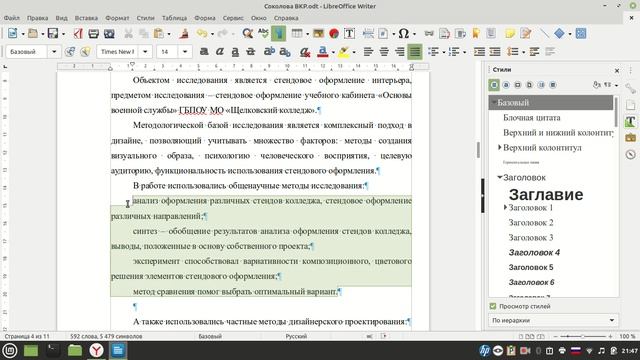Open the По иерархии filter dropdown
Screen dimensions: 640x360
click(553, 320)
